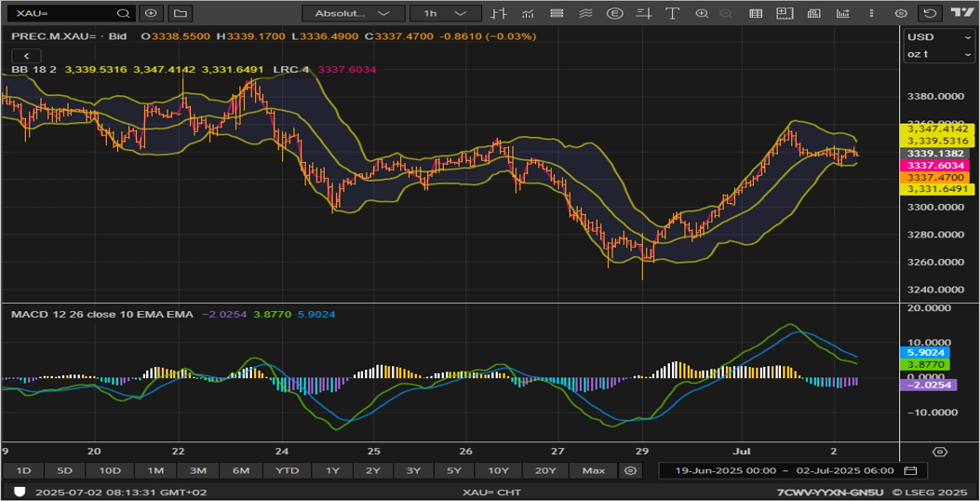980x501 pixels.
Task: Open the bar chart style icon
Action: point(498,13)
